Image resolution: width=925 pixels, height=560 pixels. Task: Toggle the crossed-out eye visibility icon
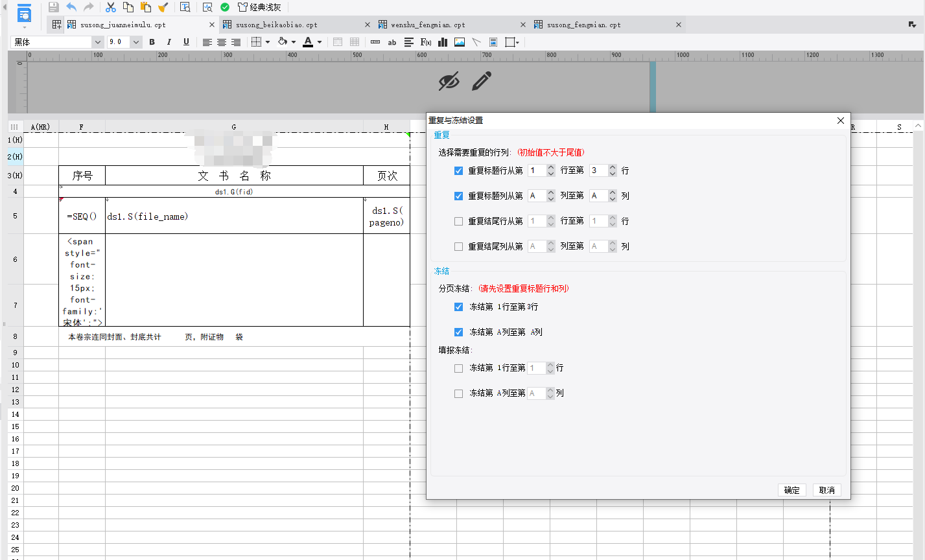coord(449,81)
